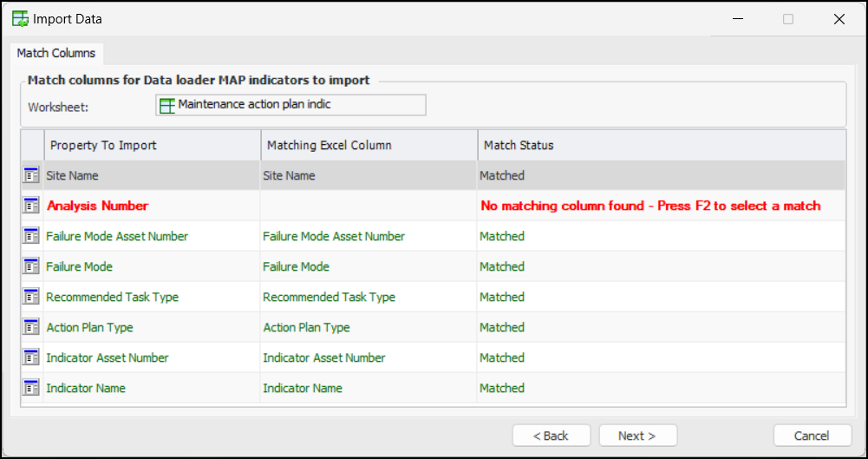This screenshot has width=868, height=459.
Task: Cancel the import dialog
Action: 812,436
